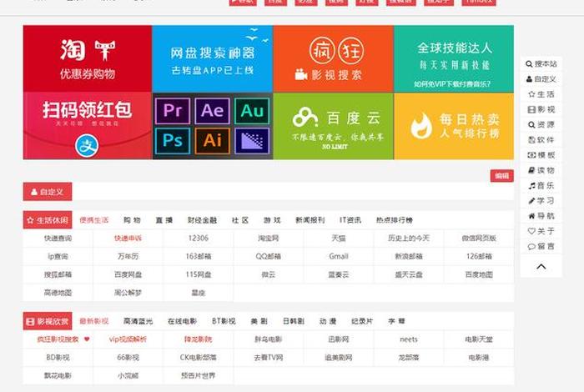Open the 扫码领红包 banner
Image resolution: width=584 pixels, height=392 pixels.
click(88, 126)
